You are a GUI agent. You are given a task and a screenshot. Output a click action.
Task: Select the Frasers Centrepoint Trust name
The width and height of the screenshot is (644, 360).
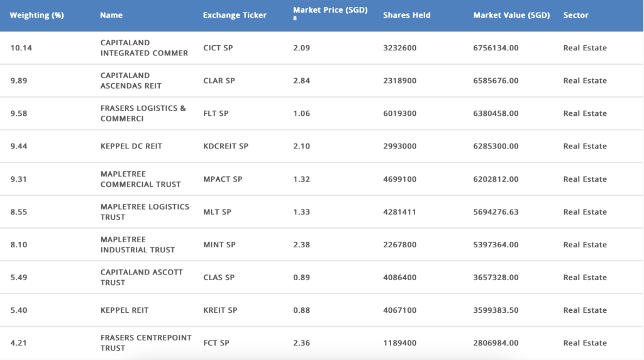point(146,343)
